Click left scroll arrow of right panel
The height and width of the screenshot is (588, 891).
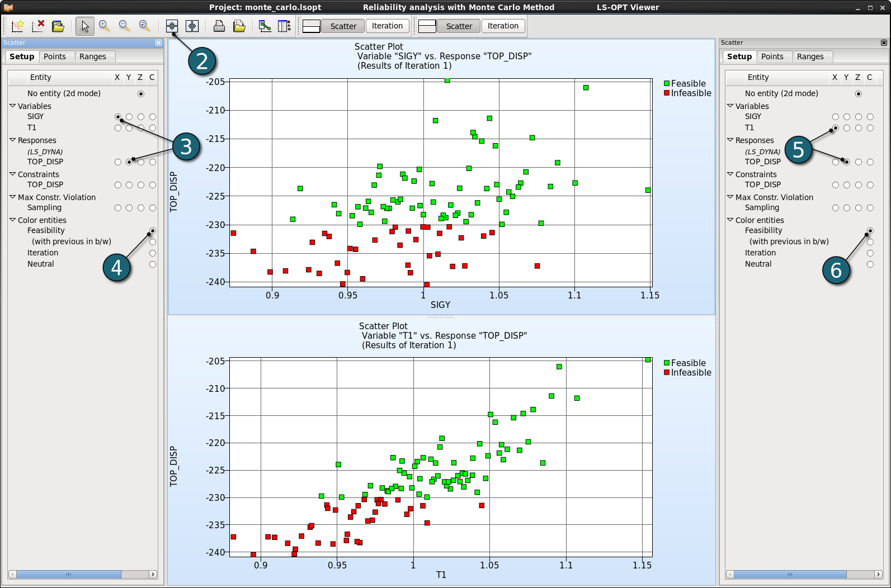[730, 574]
